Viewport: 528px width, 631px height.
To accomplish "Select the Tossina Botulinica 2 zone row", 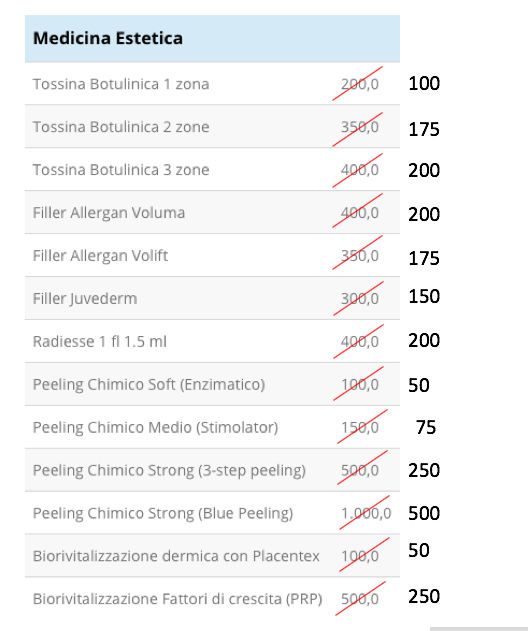I will (x=212, y=126).
